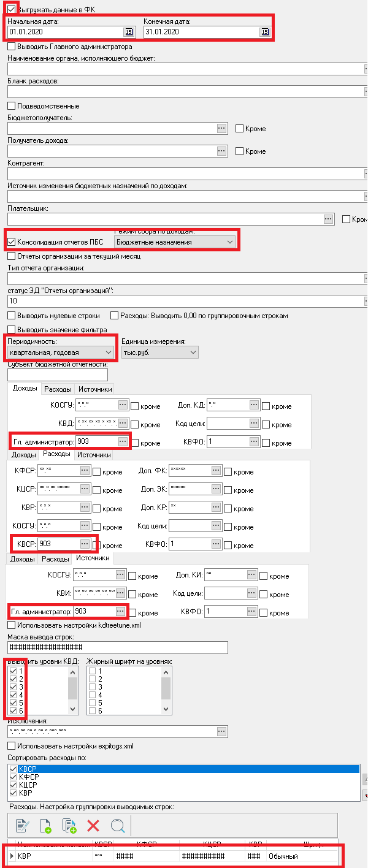Open lookup button for Бюджетополучатель field
368x868 pixels.
click(x=222, y=128)
